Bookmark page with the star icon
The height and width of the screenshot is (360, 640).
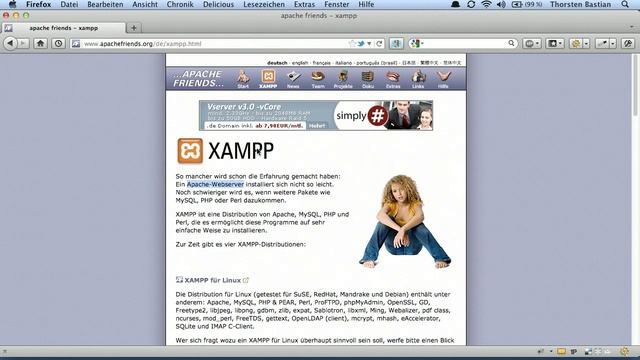[x=352, y=44]
